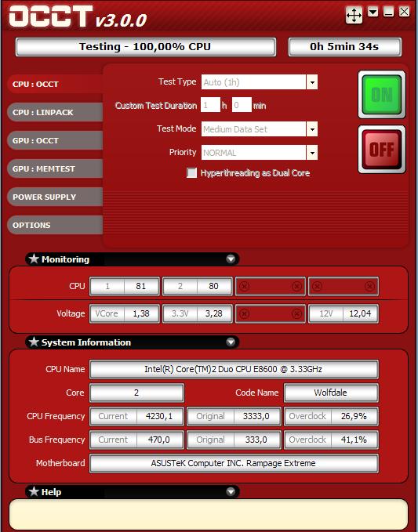Image resolution: width=418 pixels, height=532 pixels.
Task: Click the custom duration hours field
Action: pos(210,105)
